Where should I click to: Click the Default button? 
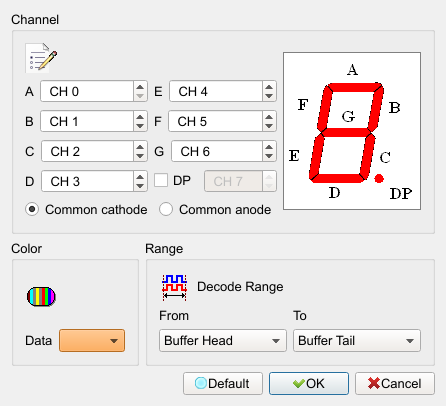coord(223,383)
